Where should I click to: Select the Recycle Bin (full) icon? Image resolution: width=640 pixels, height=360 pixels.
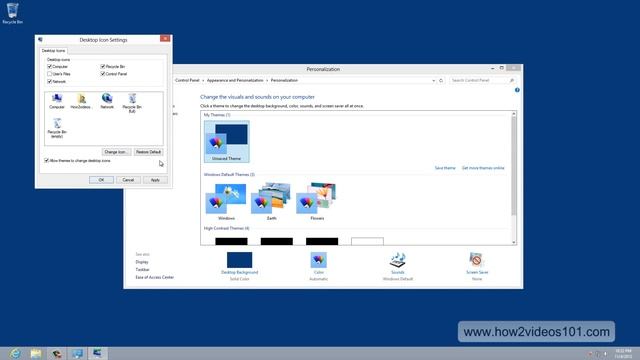(x=132, y=103)
